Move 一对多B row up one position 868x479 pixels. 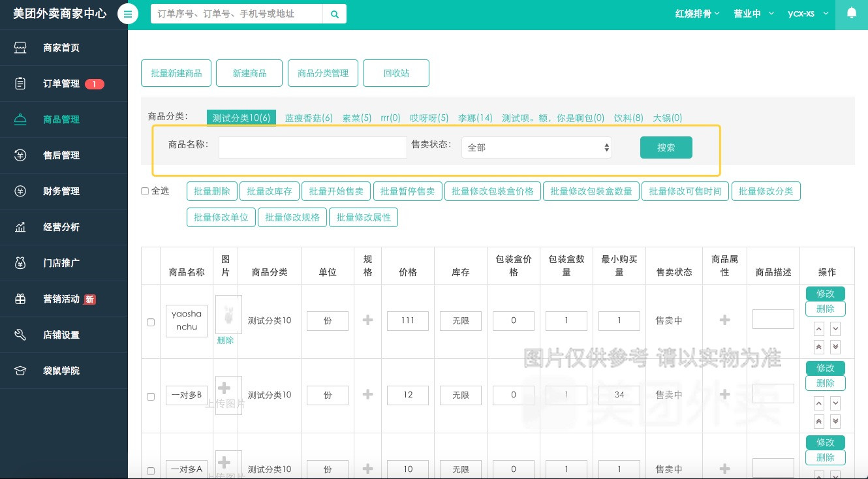[x=819, y=403]
